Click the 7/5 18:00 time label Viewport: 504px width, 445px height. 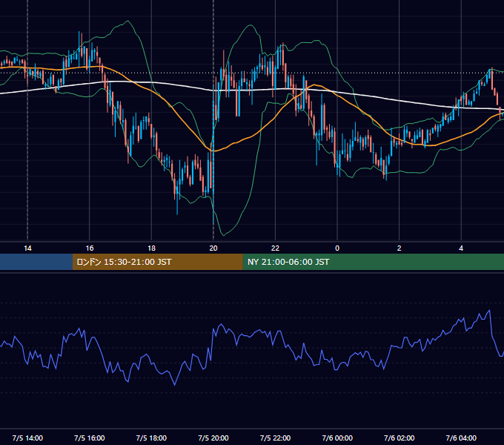[151, 438]
